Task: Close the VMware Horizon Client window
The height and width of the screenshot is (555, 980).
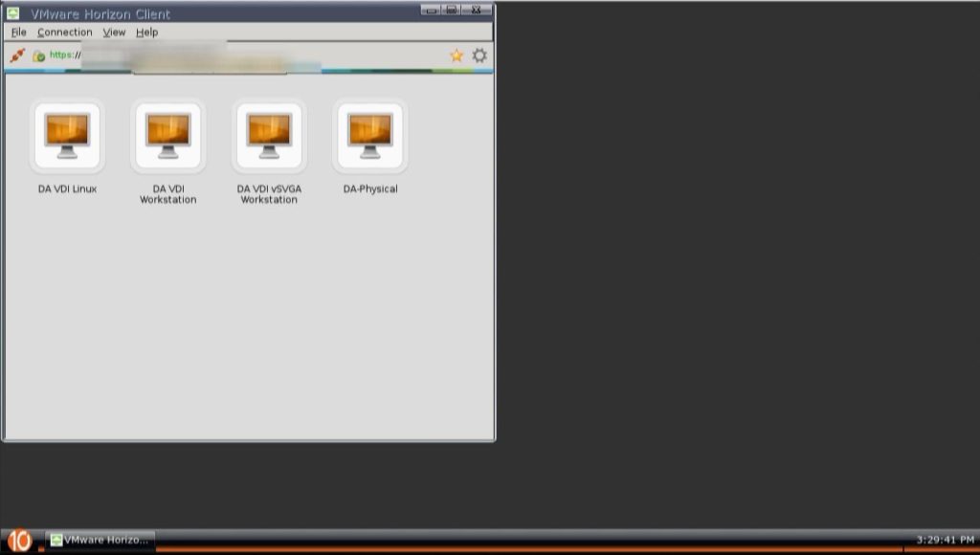Action: [x=477, y=10]
